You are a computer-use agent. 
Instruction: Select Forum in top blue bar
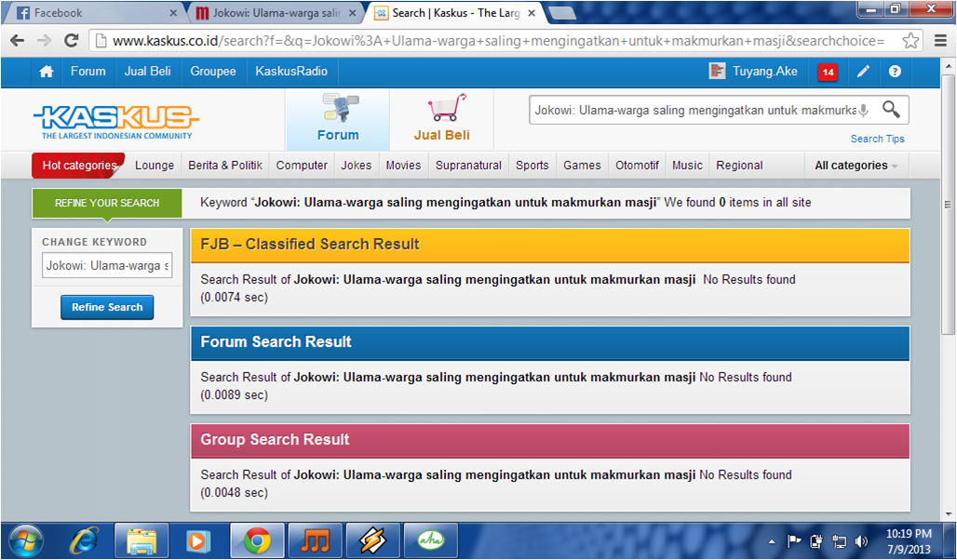(x=88, y=72)
